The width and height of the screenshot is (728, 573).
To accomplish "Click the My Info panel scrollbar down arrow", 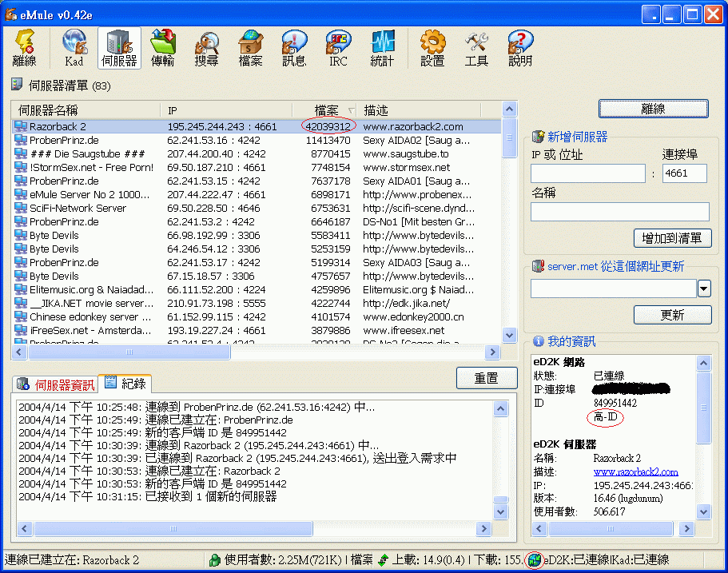I will point(703,511).
